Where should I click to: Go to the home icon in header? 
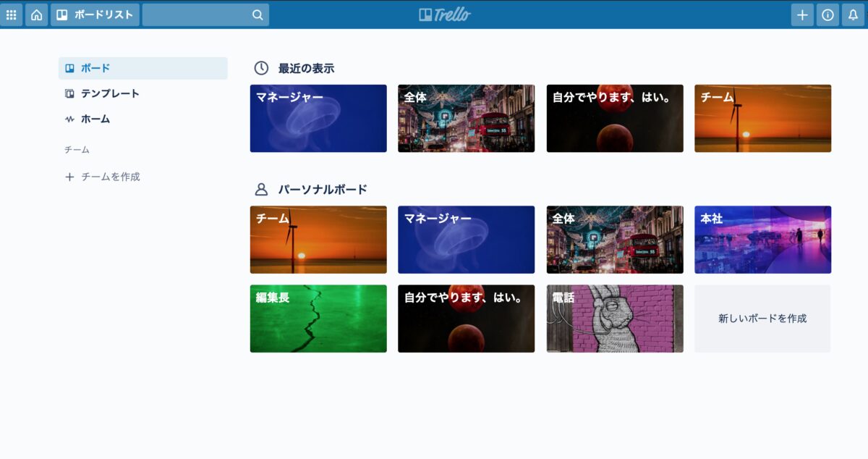36,14
